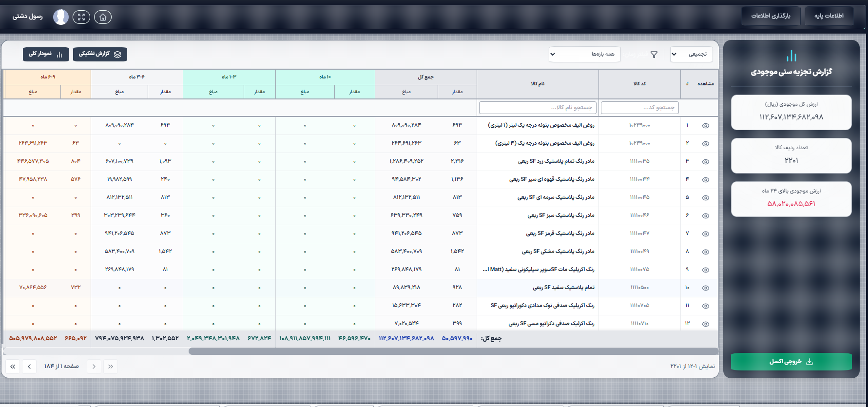Select item name مادر رنگ تمام پلاستیک زرد SF ربعی

click(x=556, y=161)
